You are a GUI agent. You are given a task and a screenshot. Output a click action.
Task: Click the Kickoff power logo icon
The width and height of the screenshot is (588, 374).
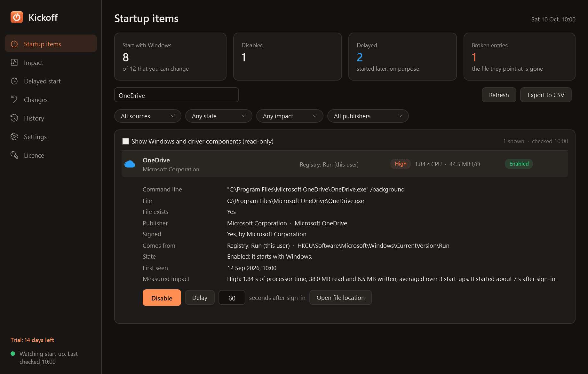[17, 17]
